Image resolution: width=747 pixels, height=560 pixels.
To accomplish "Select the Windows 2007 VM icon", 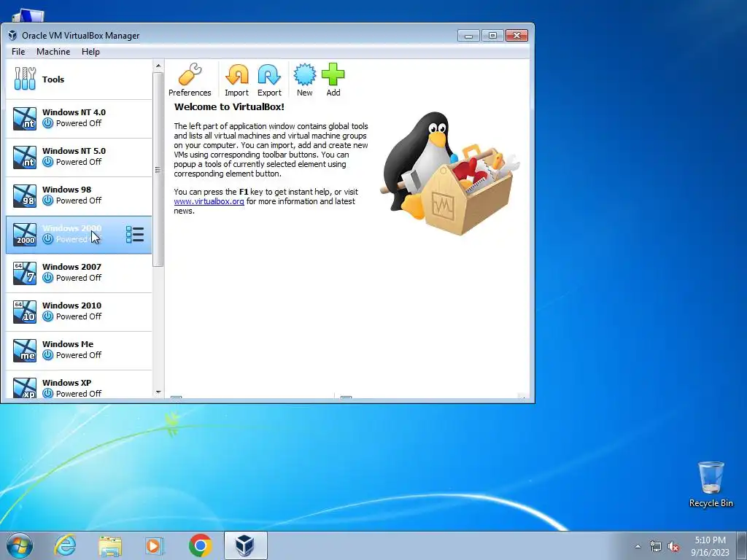I will (24, 273).
